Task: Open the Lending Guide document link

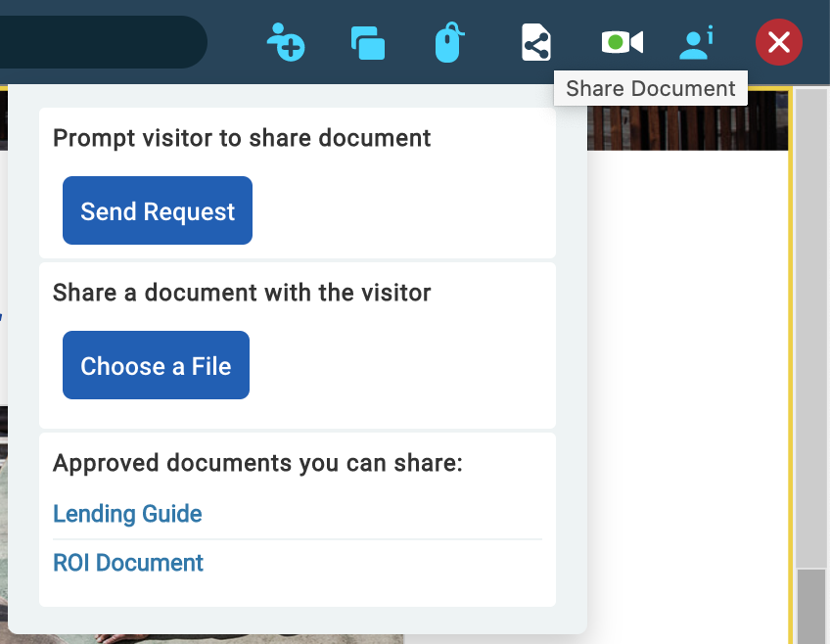Action: point(127,514)
